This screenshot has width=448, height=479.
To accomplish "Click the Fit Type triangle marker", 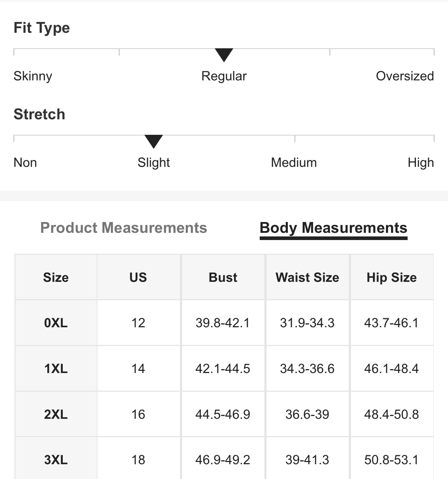I will pos(224,55).
